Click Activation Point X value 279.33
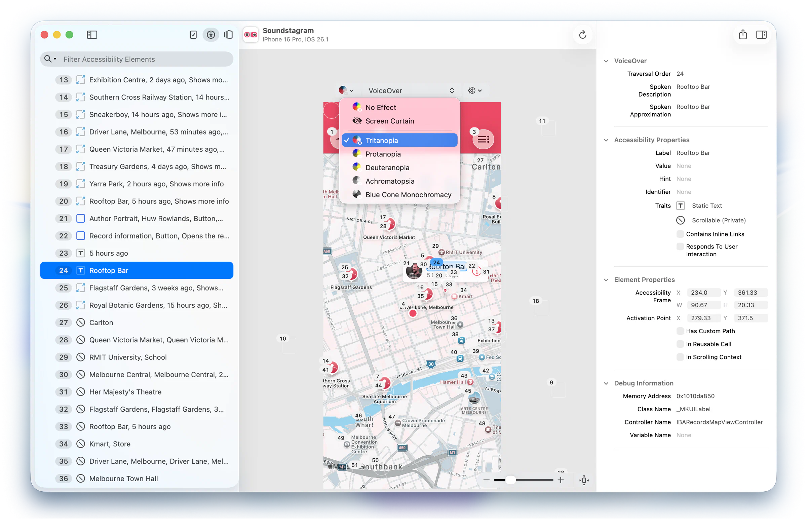 point(703,318)
